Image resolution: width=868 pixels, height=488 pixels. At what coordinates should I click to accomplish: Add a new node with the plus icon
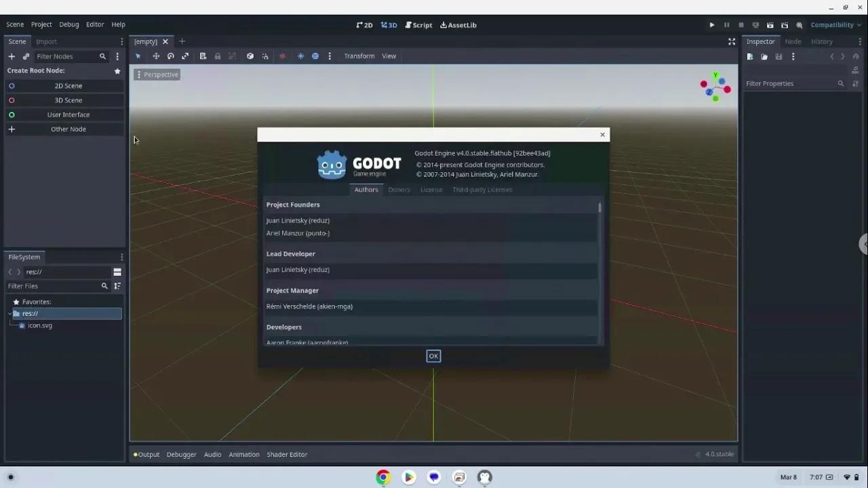(12, 56)
